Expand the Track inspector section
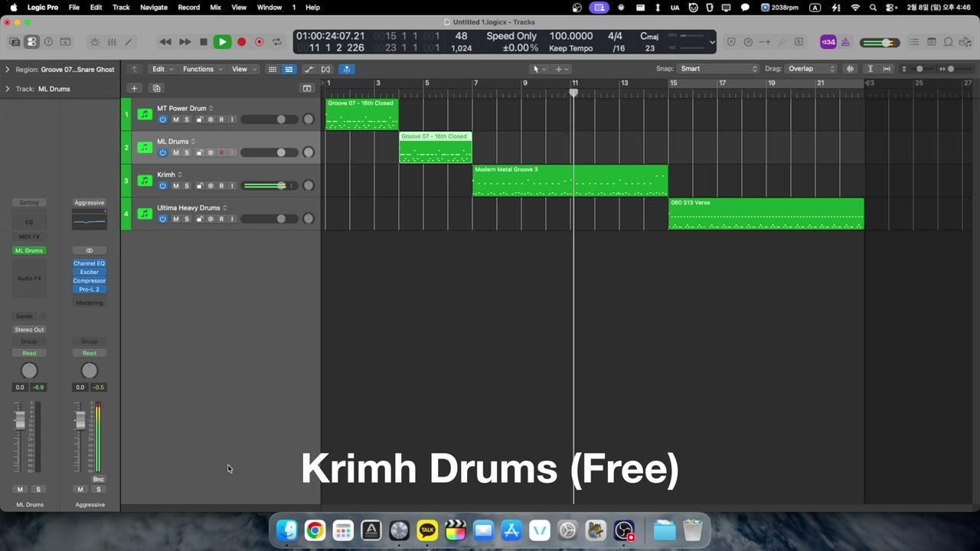This screenshot has height=551, width=980. [x=8, y=89]
